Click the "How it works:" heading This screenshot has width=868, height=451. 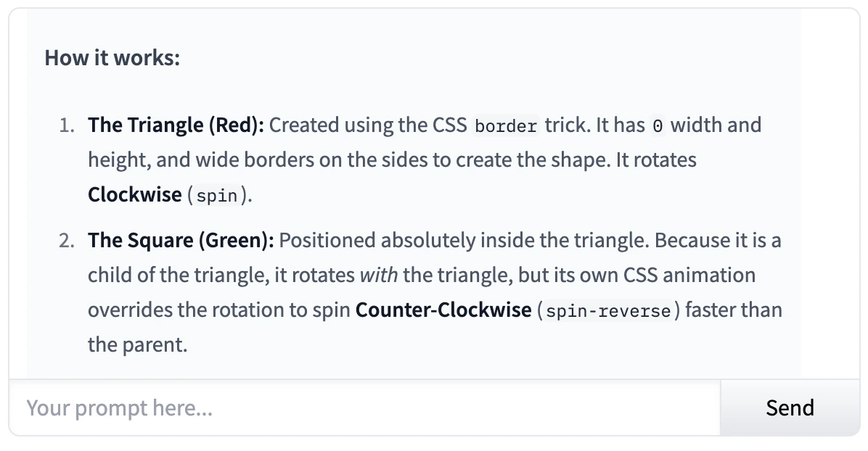112,57
